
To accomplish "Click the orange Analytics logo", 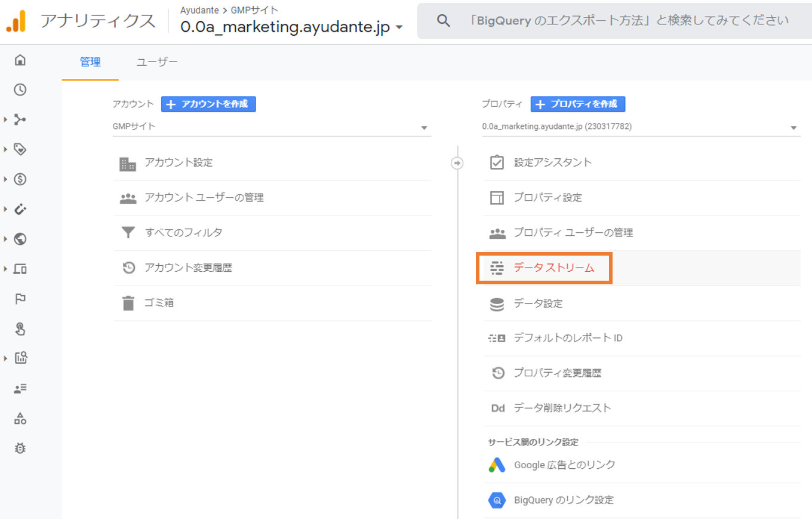I will (x=16, y=21).
